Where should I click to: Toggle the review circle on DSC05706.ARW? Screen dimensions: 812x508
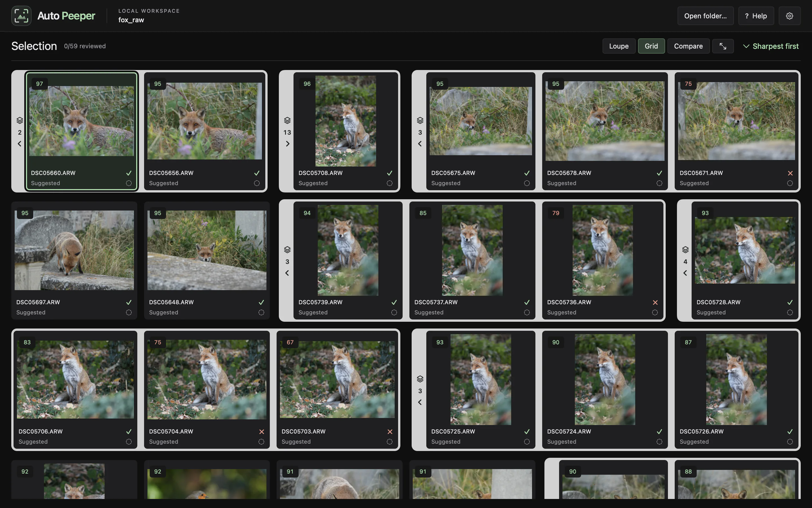[x=129, y=442]
